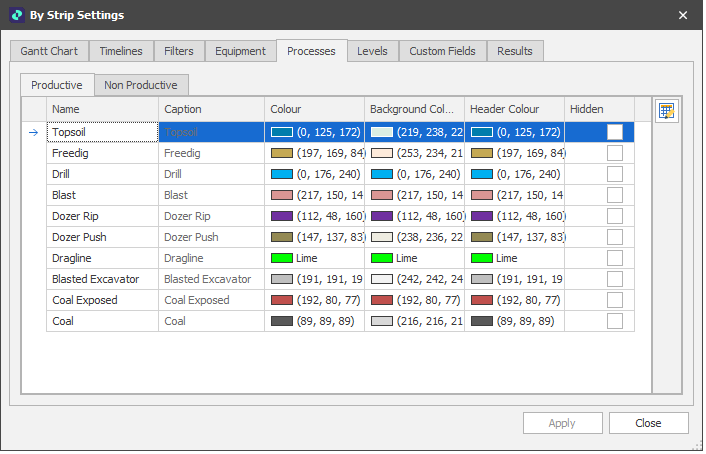
Task: Switch to the Gantt Chart tab
Action: (49, 51)
